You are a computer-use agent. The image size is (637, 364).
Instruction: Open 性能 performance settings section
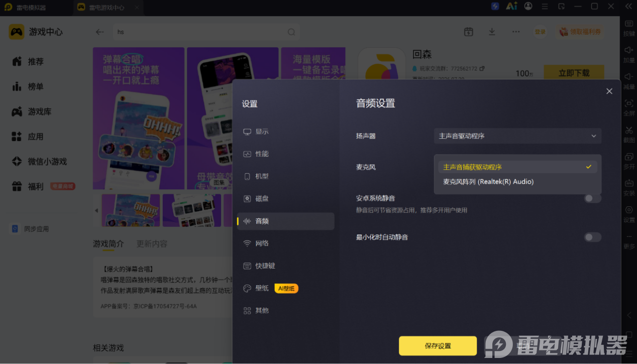(285, 154)
